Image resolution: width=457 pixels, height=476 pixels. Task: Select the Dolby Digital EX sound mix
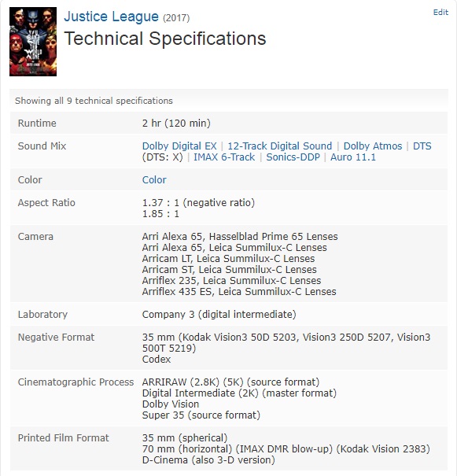pyautogui.click(x=179, y=146)
